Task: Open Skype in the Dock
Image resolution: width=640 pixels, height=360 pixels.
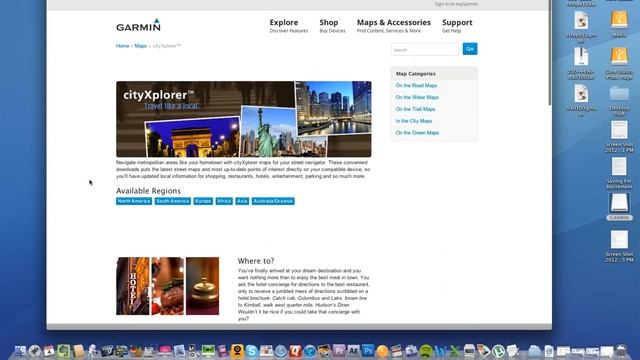Action: 252,351
